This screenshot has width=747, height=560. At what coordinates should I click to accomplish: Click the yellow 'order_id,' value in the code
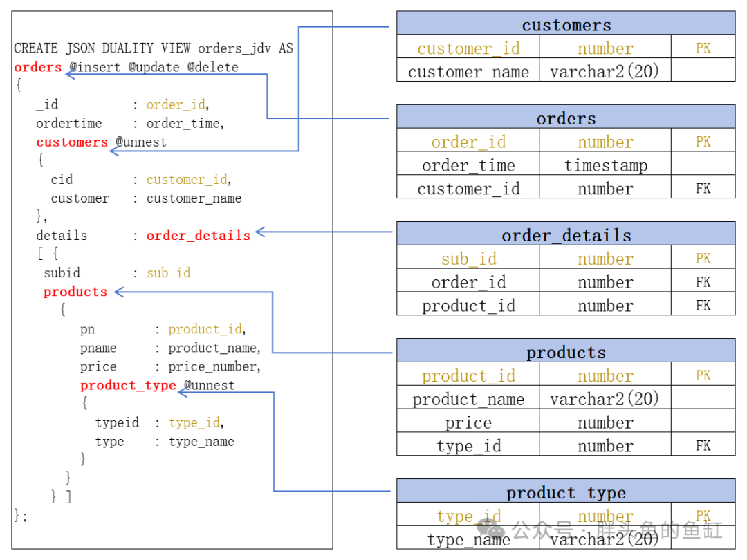click(178, 104)
